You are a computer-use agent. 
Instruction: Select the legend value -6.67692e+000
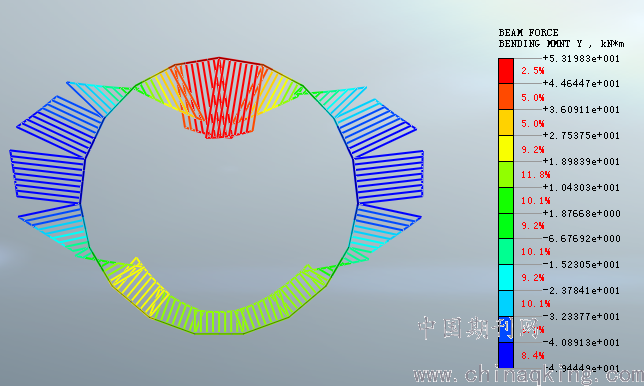coord(581,239)
